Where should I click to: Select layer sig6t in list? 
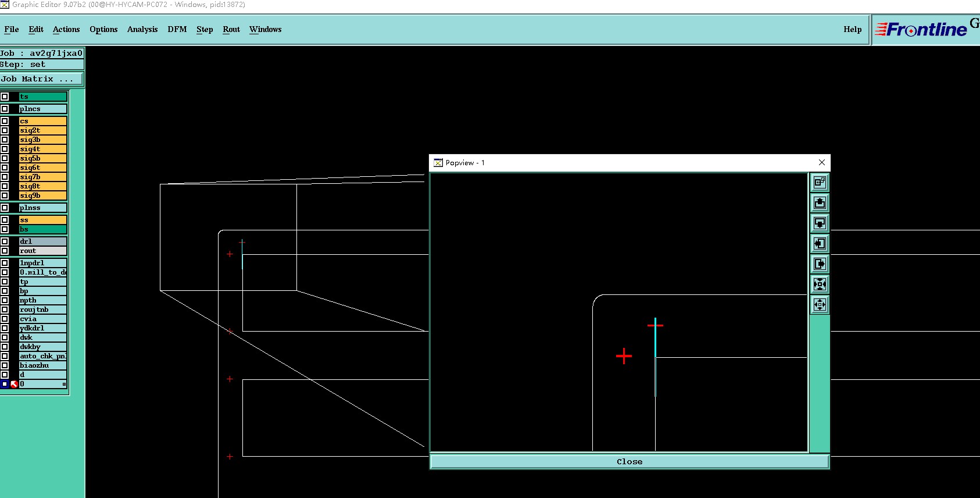coord(43,168)
